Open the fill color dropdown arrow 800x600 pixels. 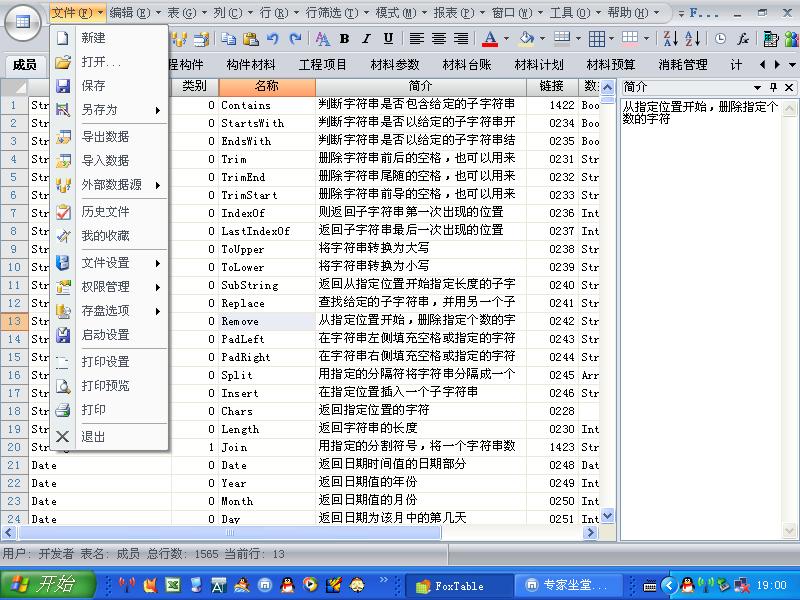[x=542, y=39]
